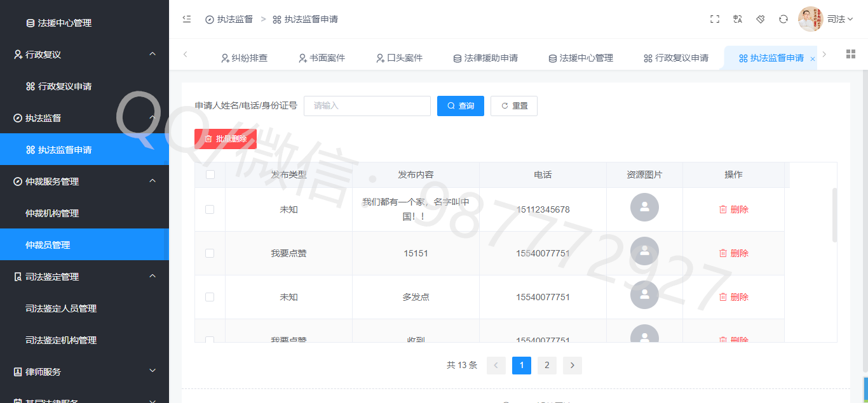Open the 司法 user dropdown
868x403 pixels.
pyautogui.click(x=839, y=19)
